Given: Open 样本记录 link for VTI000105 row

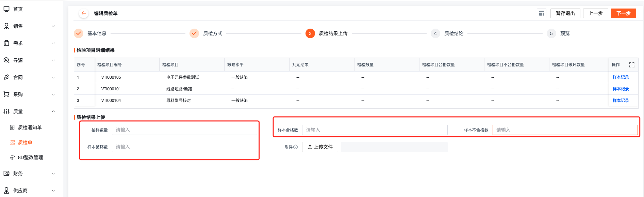Looking at the screenshot, I should click(621, 77).
